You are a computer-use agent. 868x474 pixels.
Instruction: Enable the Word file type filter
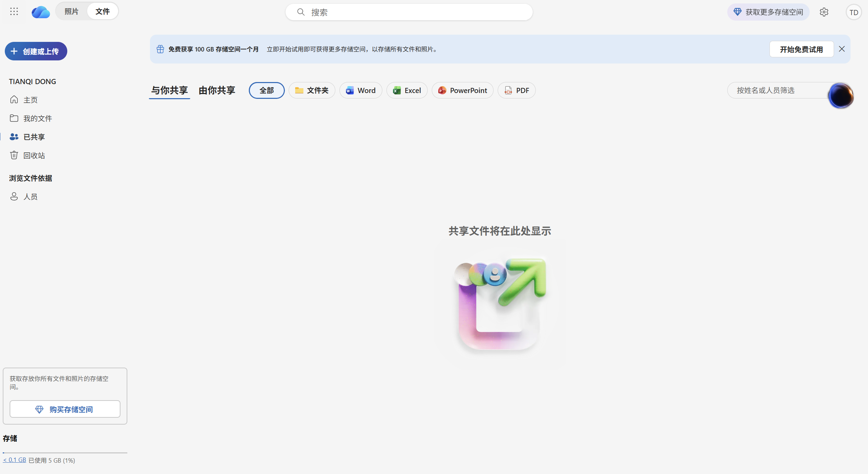pos(360,90)
